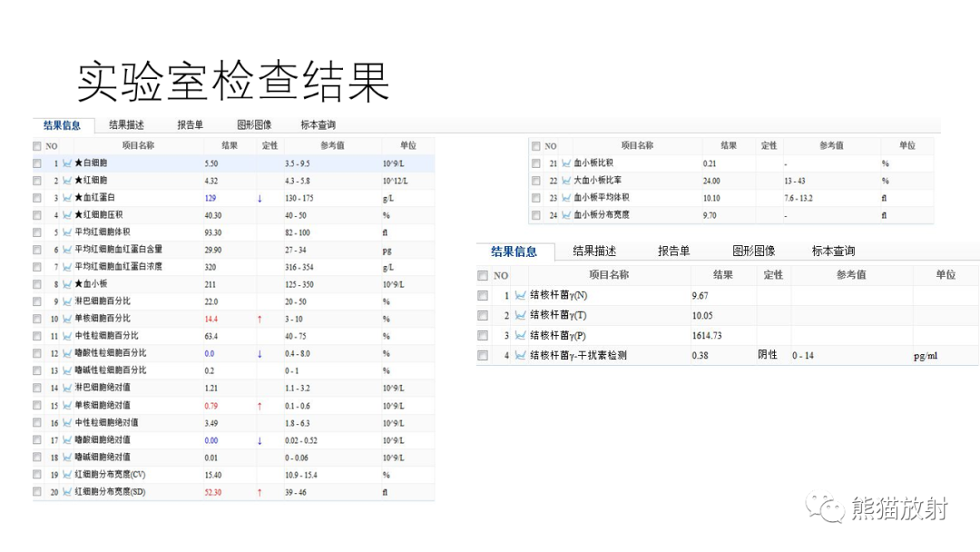Select the low hemoglobin value 129
The height and width of the screenshot is (552, 980).
[x=210, y=198]
